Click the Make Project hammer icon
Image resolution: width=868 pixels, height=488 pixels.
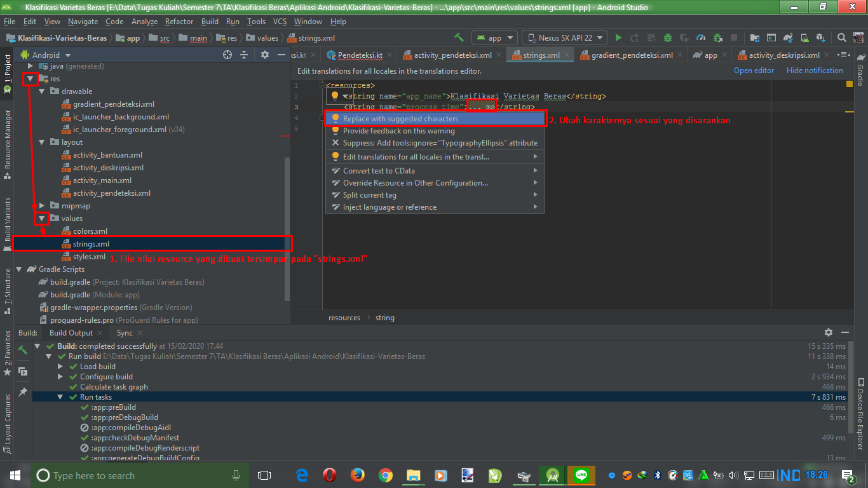pyautogui.click(x=459, y=37)
